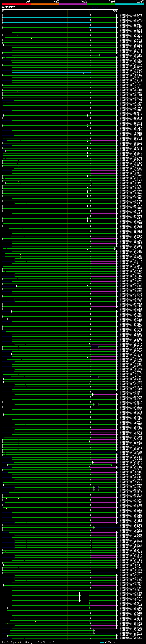The image size is (146, 644).
Task: Click the orange ~40% identity legend bar
Action: click(x=45, y=4)
